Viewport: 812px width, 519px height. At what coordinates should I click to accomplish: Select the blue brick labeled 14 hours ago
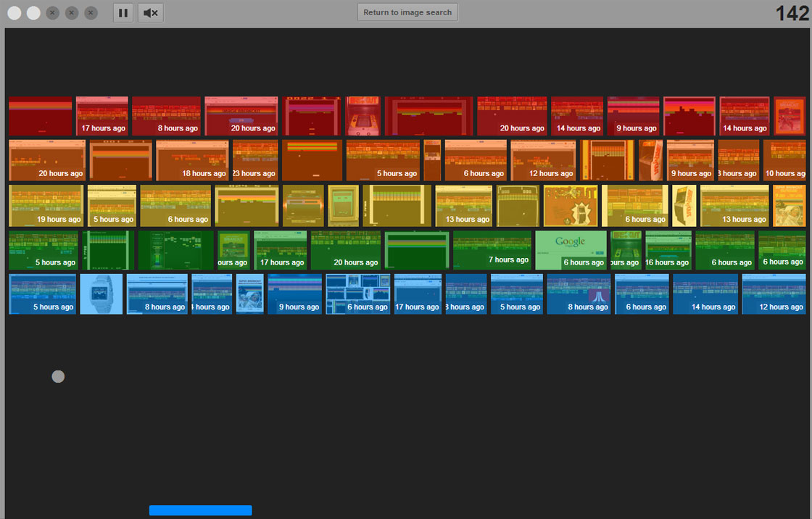pos(705,294)
